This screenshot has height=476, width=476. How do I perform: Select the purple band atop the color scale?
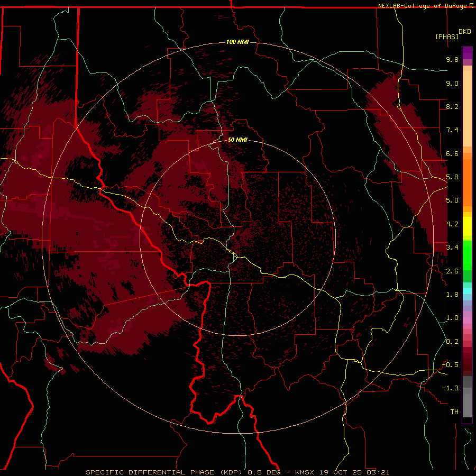click(467, 53)
